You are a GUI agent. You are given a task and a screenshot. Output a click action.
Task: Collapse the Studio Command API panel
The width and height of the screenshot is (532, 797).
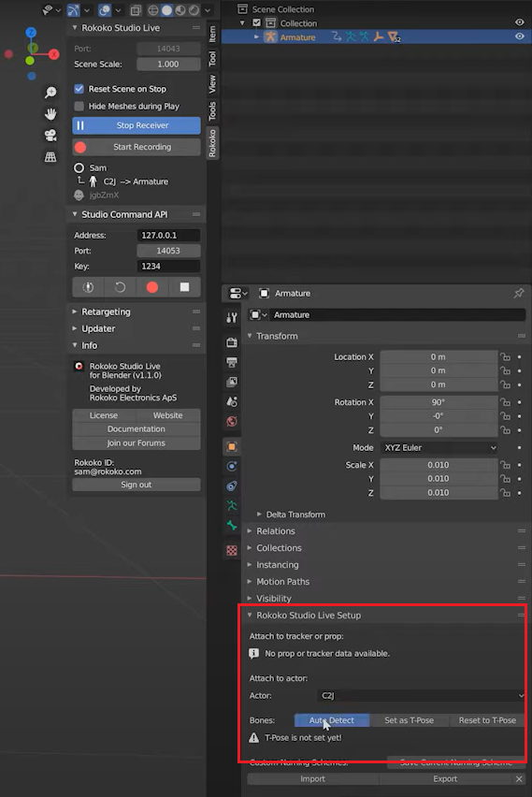(75, 214)
